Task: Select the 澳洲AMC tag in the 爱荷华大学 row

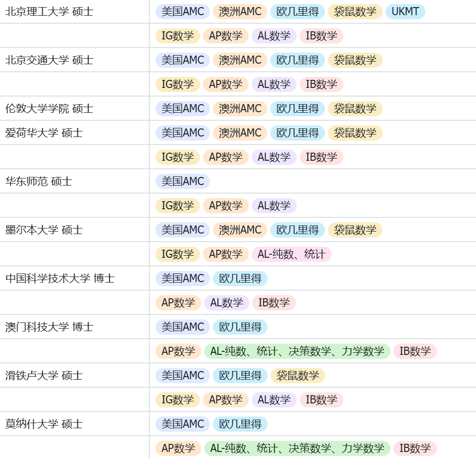Action: 240,132
